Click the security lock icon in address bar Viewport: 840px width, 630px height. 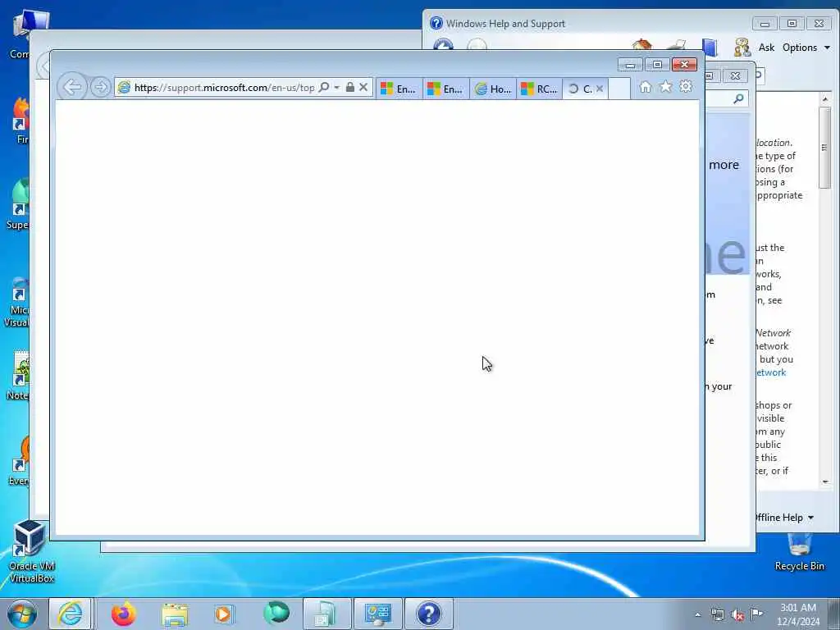pyautogui.click(x=349, y=87)
